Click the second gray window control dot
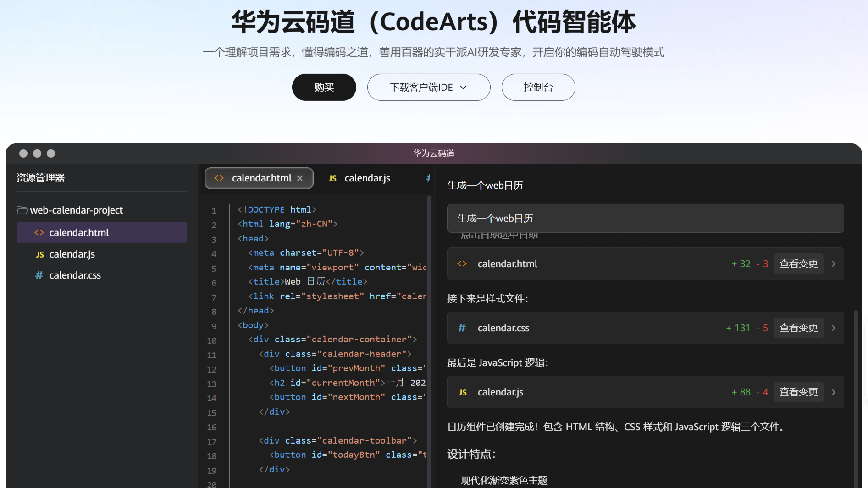This screenshot has height=488, width=868. (x=37, y=154)
